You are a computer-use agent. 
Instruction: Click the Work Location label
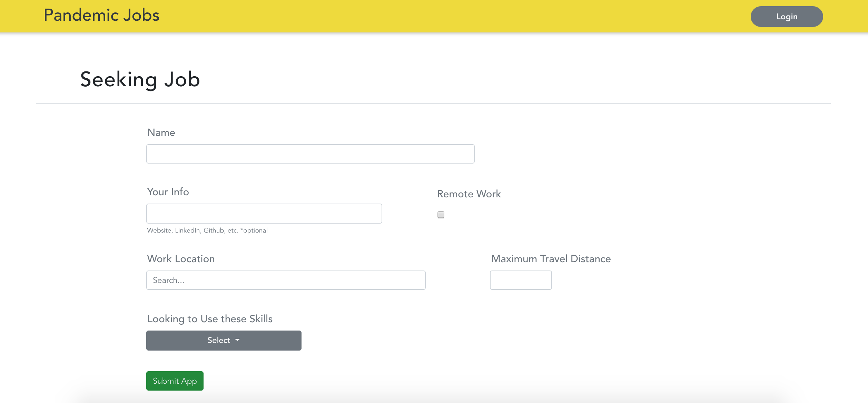pos(180,259)
